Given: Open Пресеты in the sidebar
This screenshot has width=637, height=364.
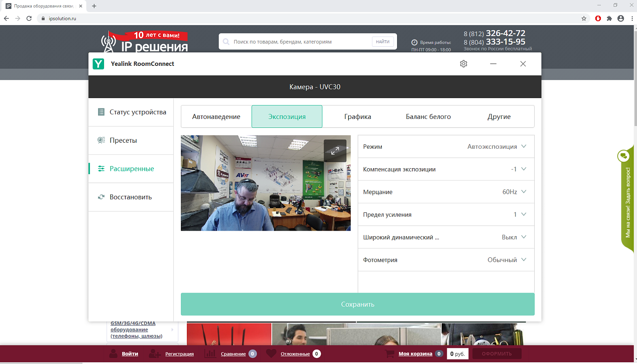Looking at the screenshot, I should (123, 140).
